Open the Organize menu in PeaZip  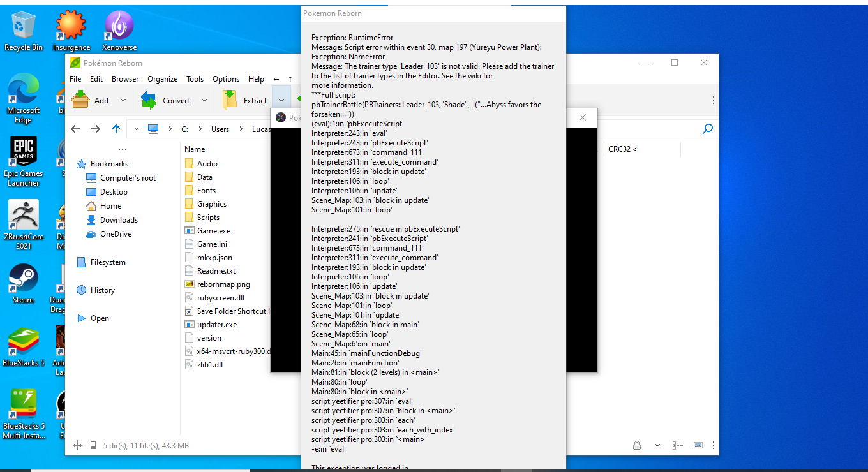[x=163, y=79]
